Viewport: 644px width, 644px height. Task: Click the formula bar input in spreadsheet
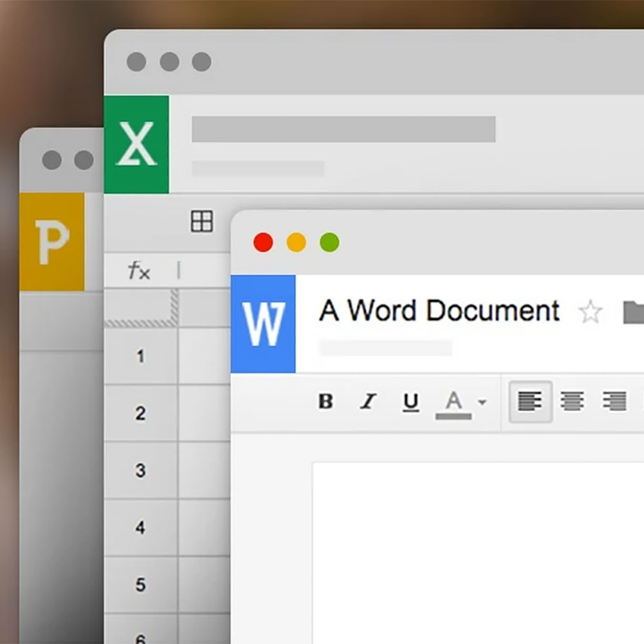click(x=204, y=270)
